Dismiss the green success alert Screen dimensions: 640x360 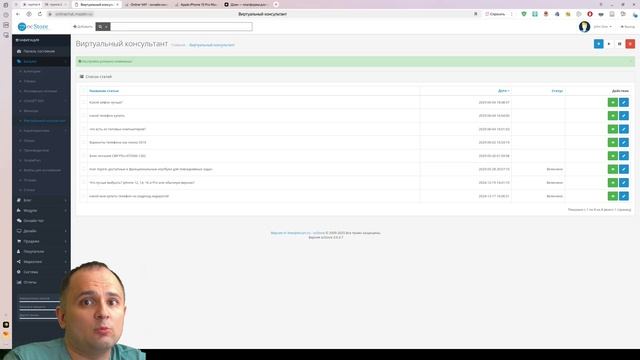(x=631, y=61)
